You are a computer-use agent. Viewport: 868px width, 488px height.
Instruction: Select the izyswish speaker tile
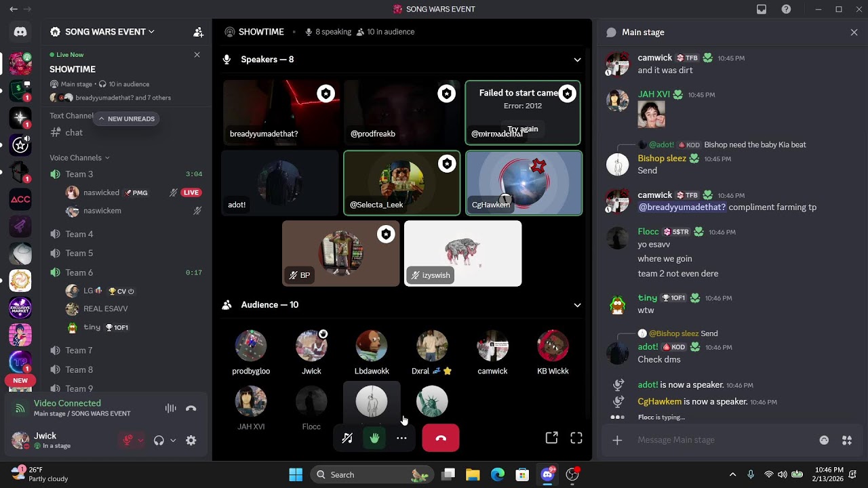click(462, 253)
